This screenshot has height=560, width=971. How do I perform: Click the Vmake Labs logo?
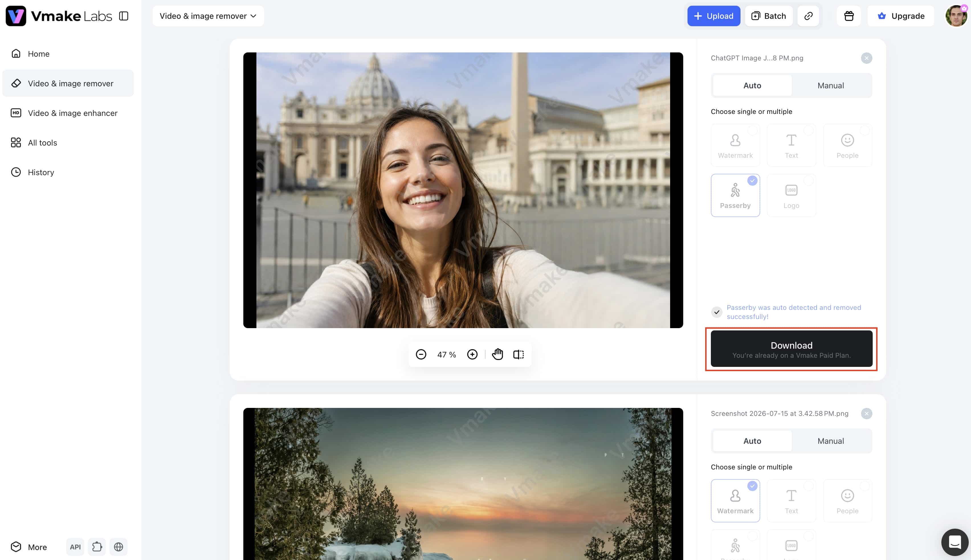59,16
